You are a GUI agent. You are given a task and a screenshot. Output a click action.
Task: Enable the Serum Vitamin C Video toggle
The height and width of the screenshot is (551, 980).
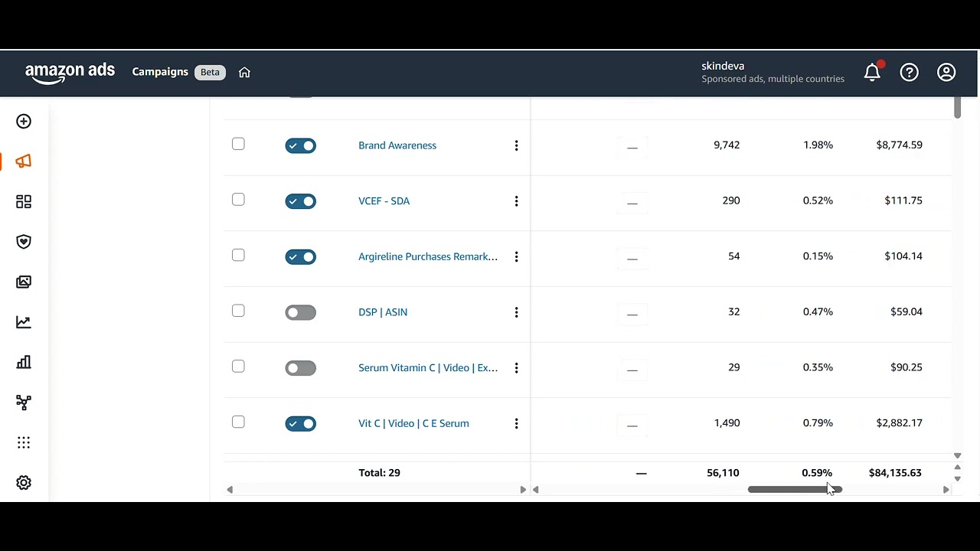click(x=300, y=368)
